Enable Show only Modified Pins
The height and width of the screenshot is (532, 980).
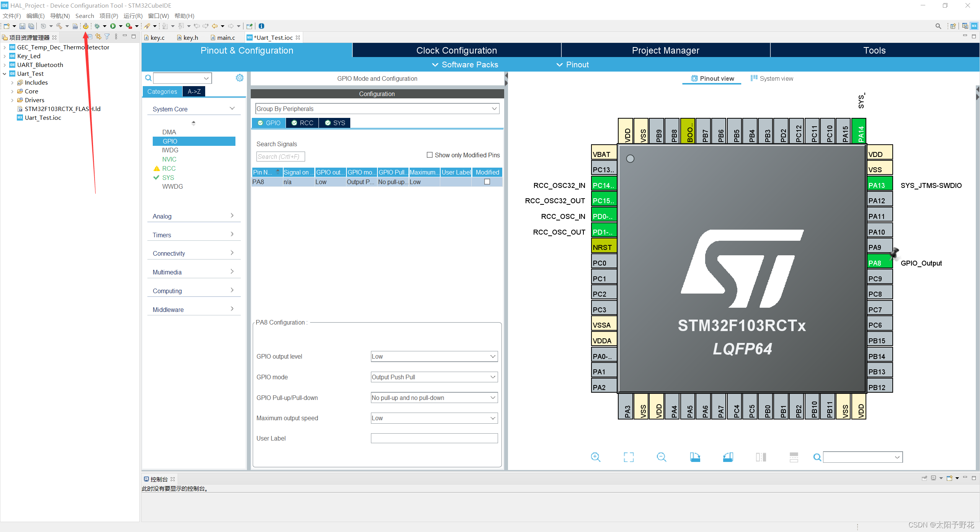point(430,155)
